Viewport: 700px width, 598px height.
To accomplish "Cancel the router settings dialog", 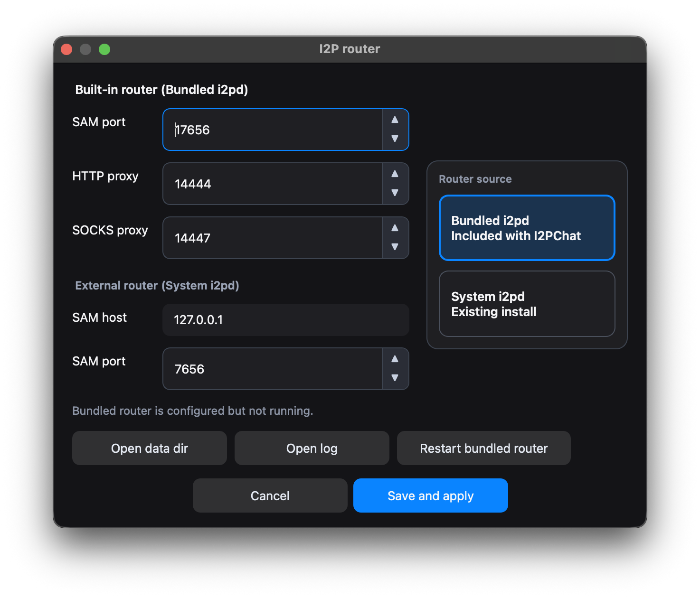I will click(270, 495).
